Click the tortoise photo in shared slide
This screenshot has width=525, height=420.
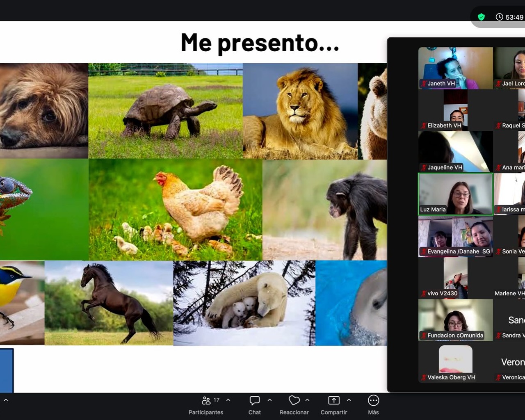pyautogui.click(x=166, y=111)
